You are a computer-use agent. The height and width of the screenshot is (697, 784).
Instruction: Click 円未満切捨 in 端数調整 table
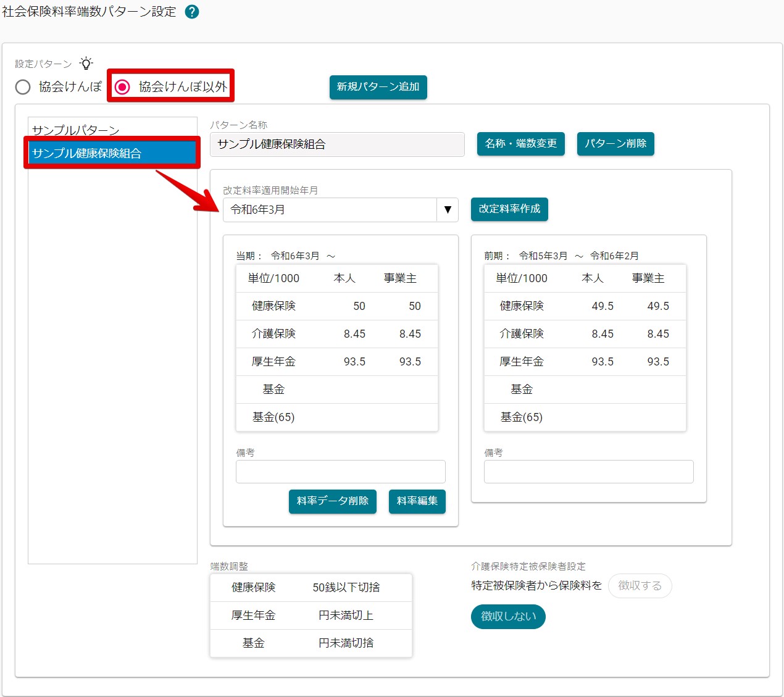pos(346,643)
